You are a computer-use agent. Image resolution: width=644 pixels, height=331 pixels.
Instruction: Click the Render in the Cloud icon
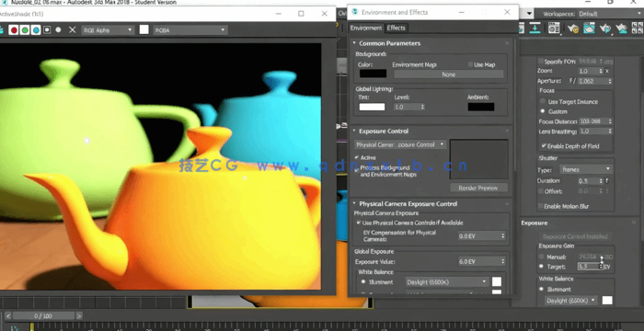click(x=621, y=29)
